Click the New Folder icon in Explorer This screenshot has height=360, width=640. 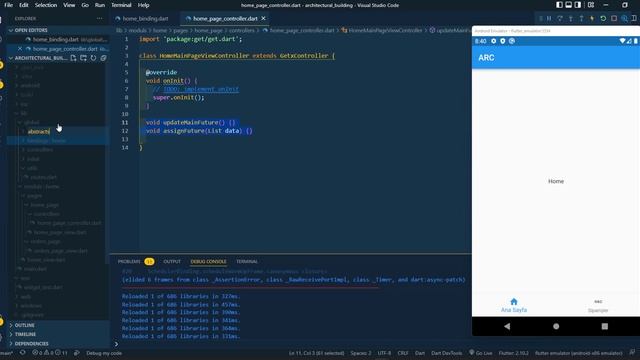83,58
